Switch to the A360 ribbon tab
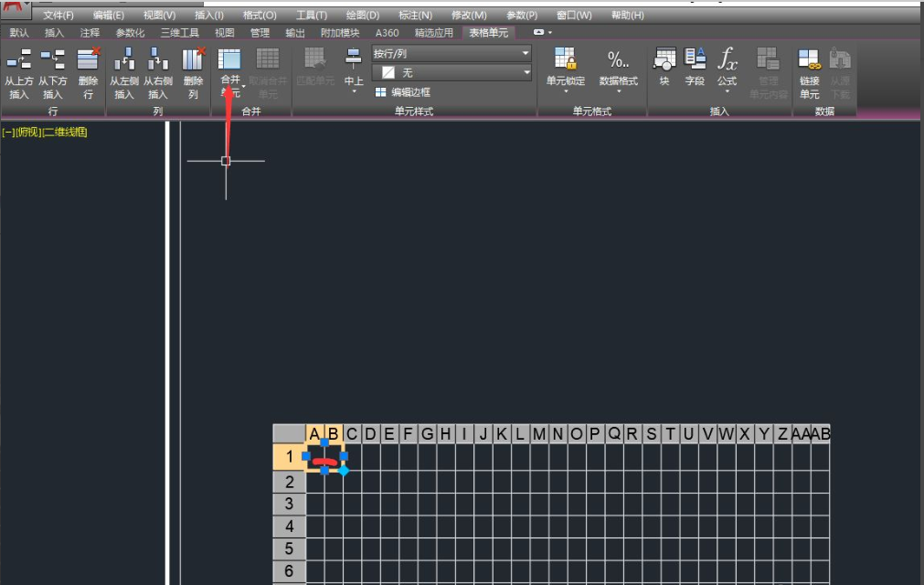The image size is (924, 585). point(388,33)
